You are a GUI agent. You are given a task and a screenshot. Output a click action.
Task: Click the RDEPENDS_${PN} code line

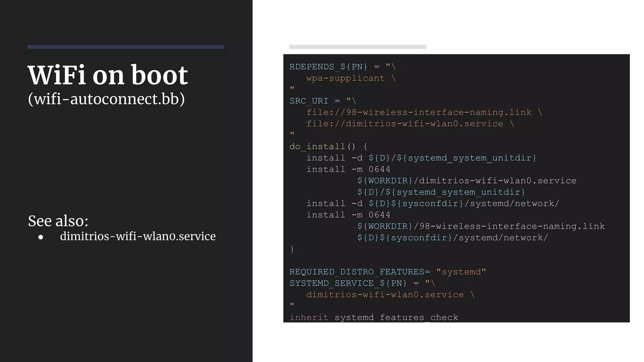342,67
